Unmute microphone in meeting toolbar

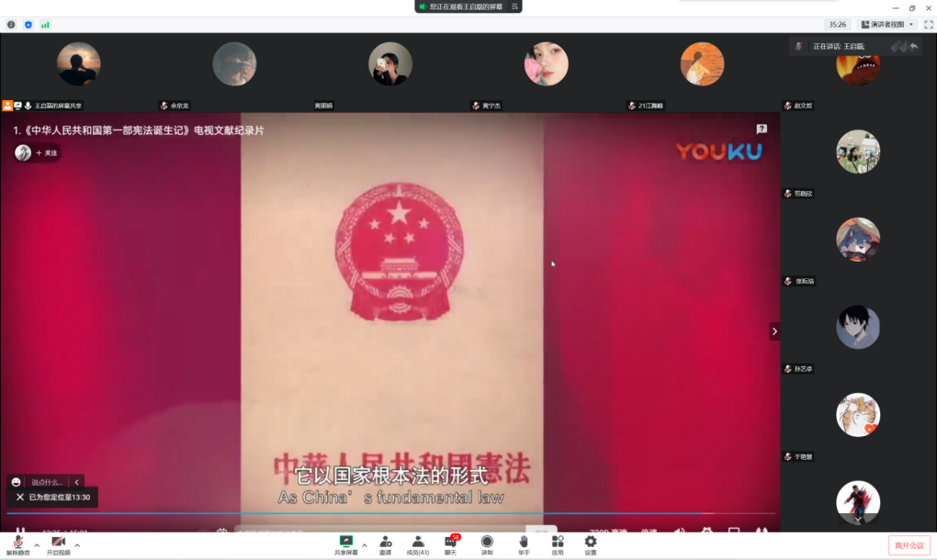click(17, 544)
